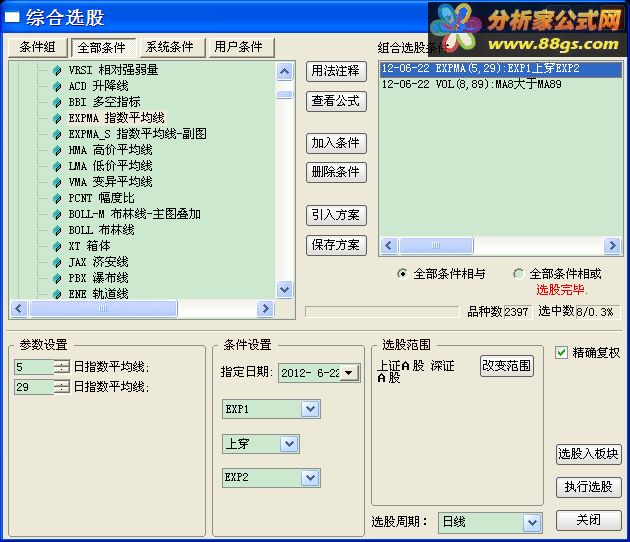Click the BOLL-M indicator diamond icon

click(57, 214)
